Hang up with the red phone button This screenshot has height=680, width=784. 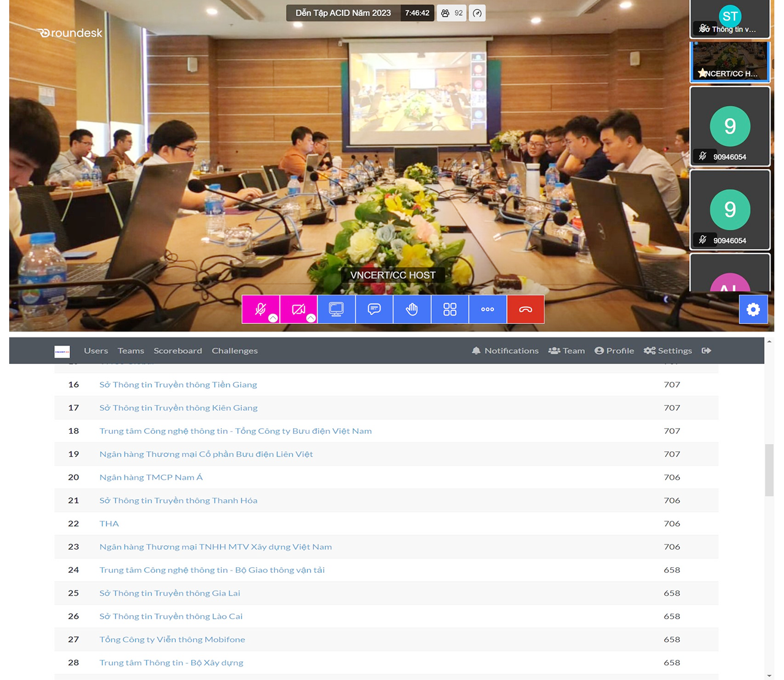(x=525, y=309)
